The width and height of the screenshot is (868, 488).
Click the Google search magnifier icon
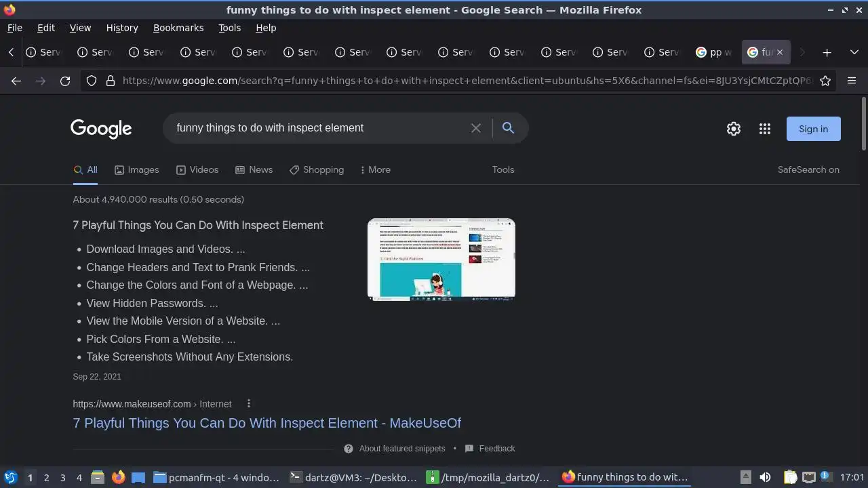coord(508,128)
